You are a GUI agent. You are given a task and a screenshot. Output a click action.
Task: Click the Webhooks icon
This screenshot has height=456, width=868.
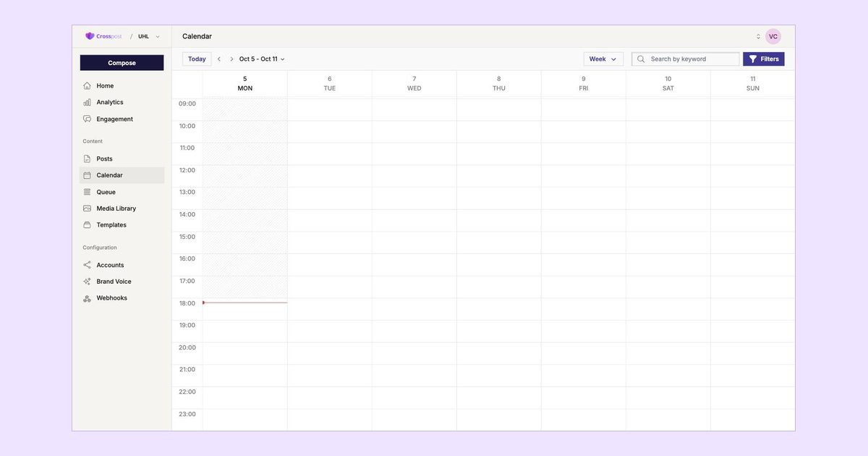pyautogui.click(x=87, y=298)
